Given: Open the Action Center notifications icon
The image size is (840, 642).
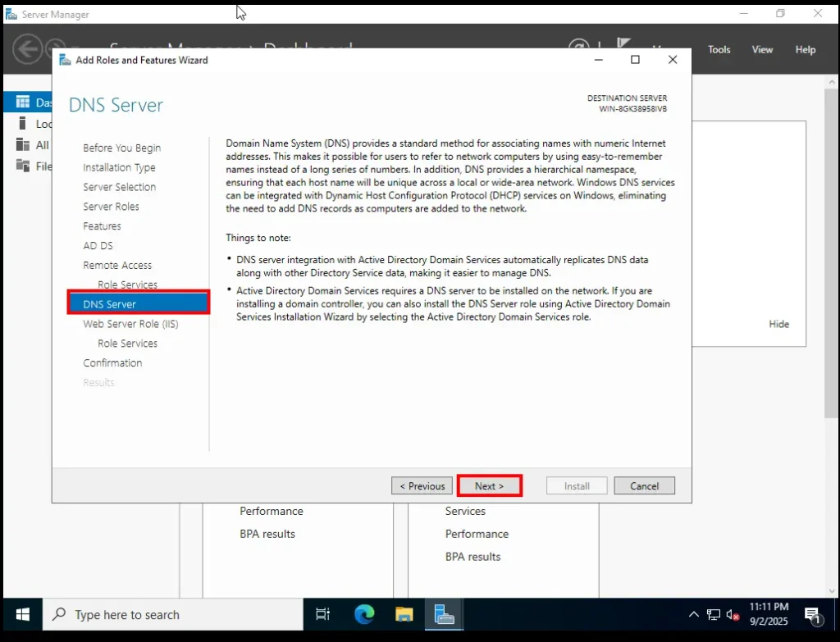Looking at the screenshot, I should (x=813, y=616).
